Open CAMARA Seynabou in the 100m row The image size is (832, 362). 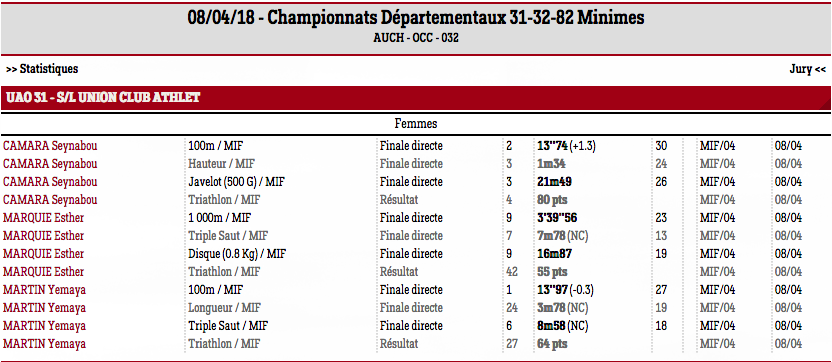pos(50,146)
